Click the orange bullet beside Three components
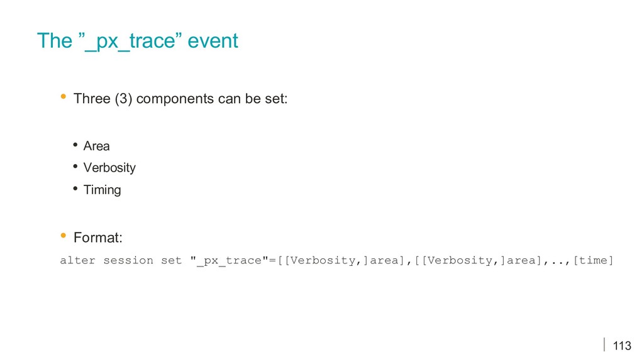This screenshot has height=362, width=644. coord(64,96)
